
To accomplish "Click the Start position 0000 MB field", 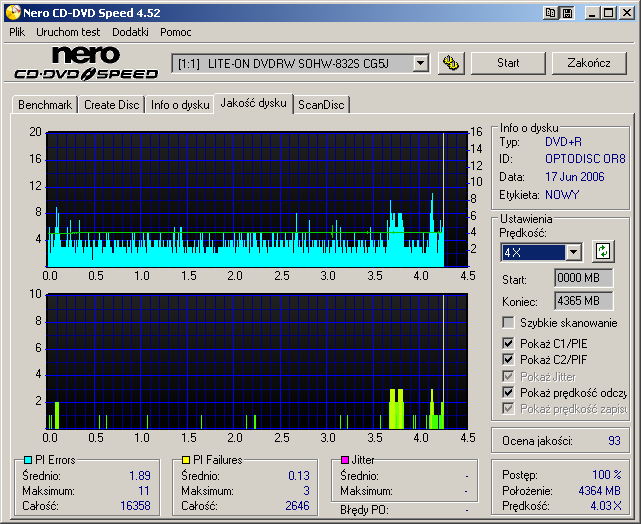I will (x=584, y=278).
